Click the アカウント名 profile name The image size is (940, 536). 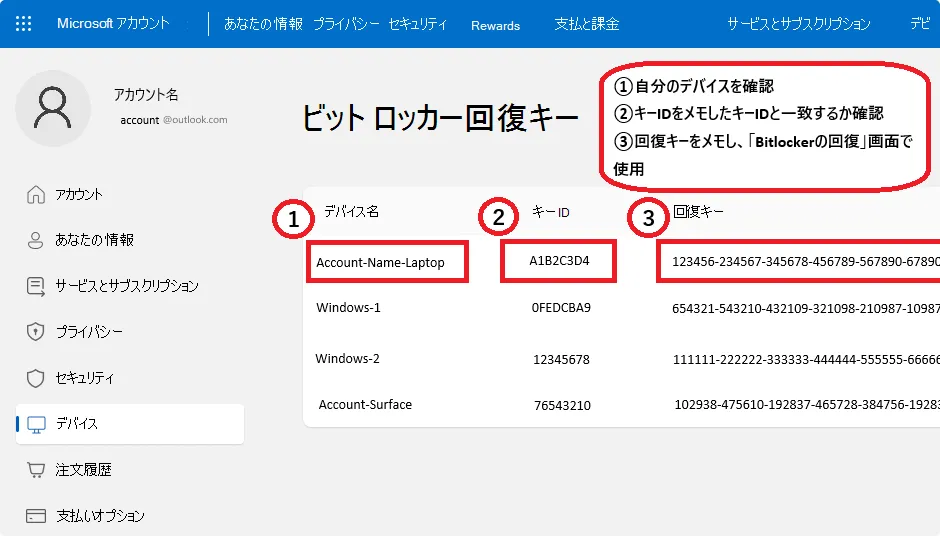pos(146,95)
